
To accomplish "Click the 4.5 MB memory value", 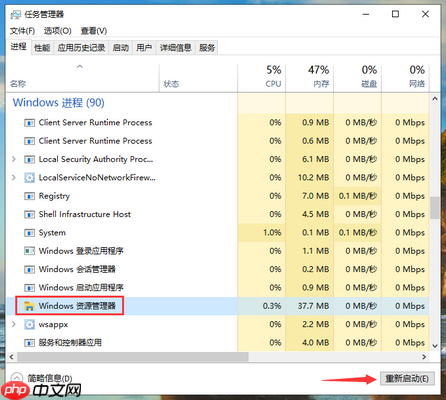I will tap(316, 214).
